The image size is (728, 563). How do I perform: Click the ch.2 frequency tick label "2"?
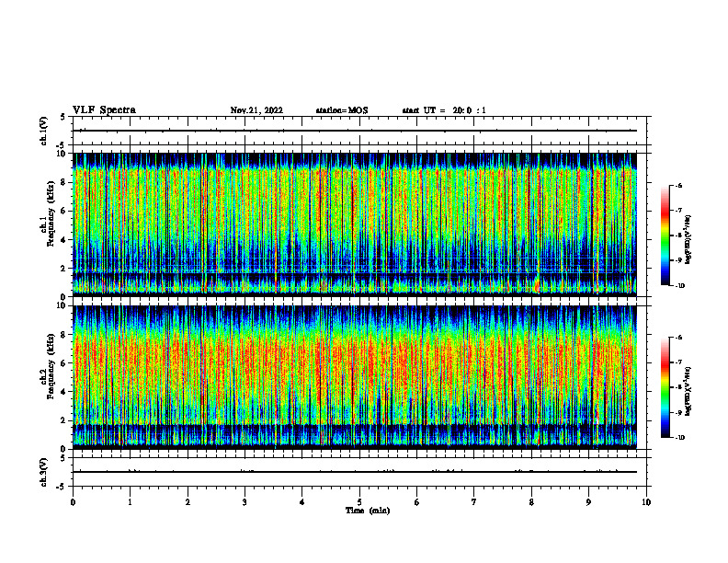coord(64,420)
